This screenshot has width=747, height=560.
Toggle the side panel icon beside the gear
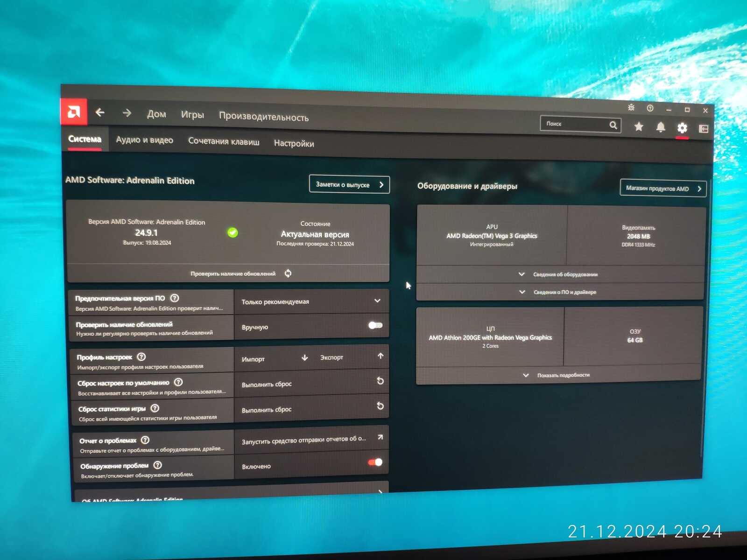coord(704,129)
